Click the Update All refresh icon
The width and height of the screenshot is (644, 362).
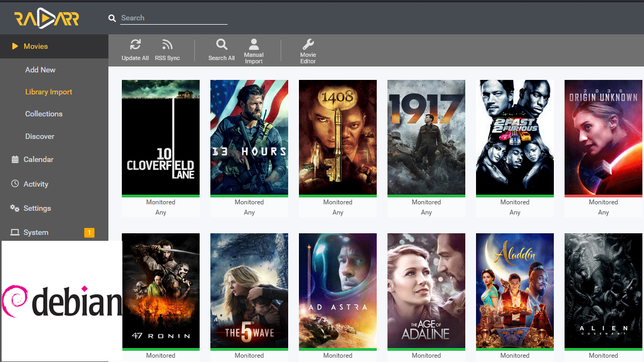[x=135, y=45]
